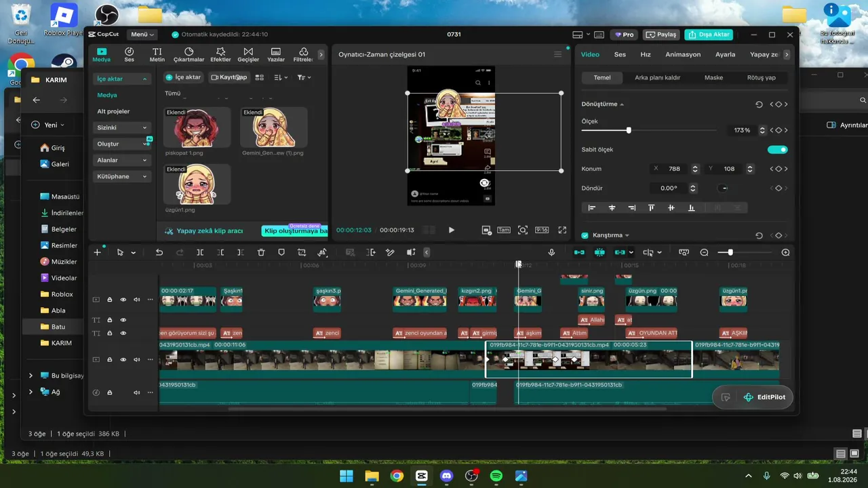Click the Pro upgrade button

624,35
